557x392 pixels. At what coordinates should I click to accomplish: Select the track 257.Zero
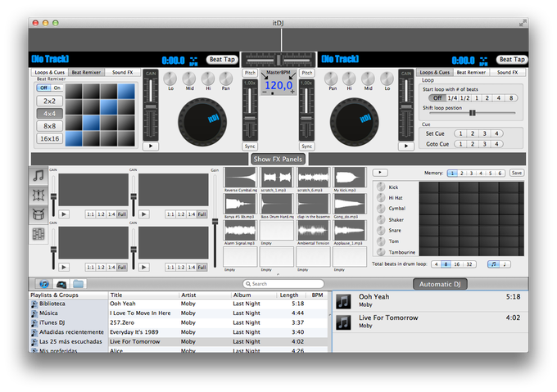pos(219,322)
